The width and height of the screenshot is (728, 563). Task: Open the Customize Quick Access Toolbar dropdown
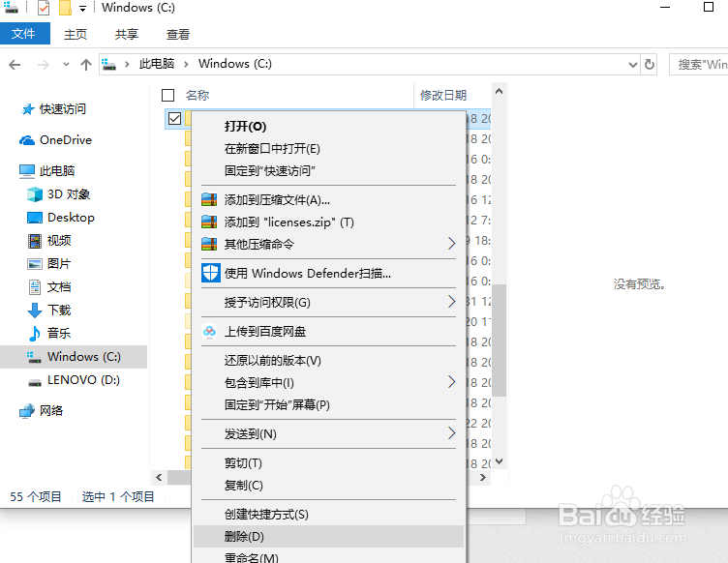tap(82, 9)
